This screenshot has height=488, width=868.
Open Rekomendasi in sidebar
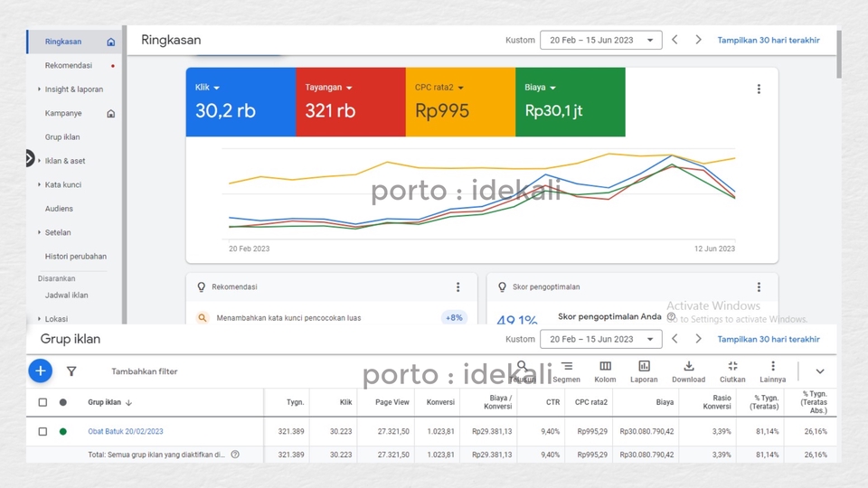tap(69, 65)
